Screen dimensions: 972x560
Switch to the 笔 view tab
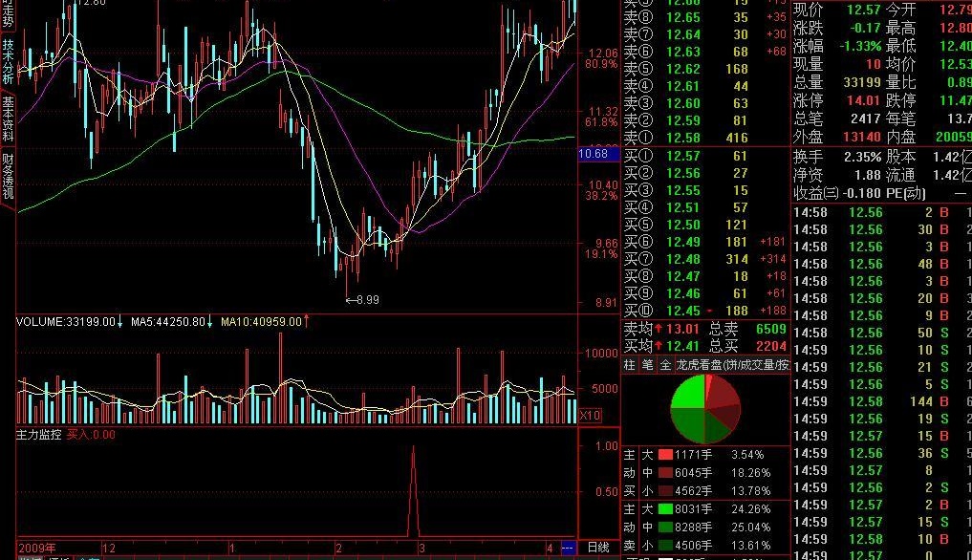(x=647, y=365)
